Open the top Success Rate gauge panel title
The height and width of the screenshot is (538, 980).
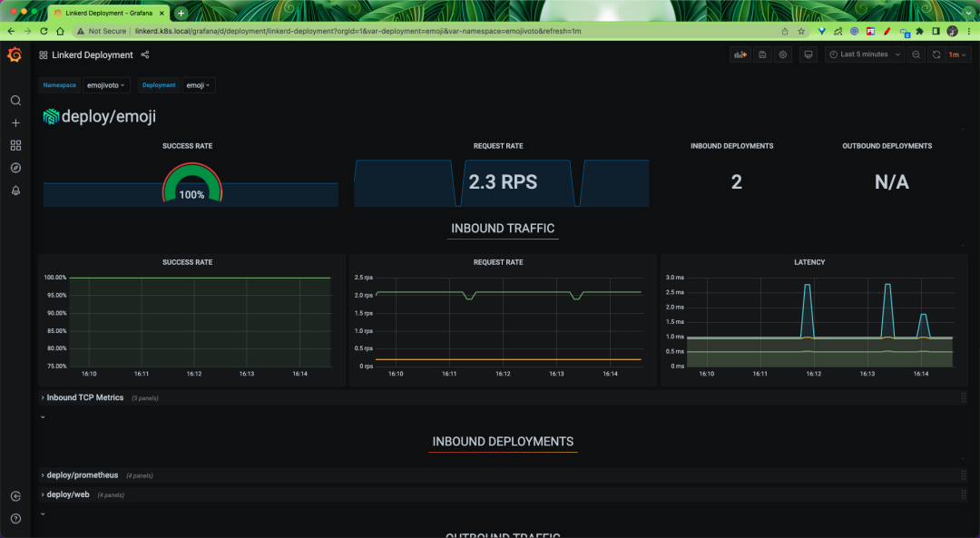coord(188,146)
